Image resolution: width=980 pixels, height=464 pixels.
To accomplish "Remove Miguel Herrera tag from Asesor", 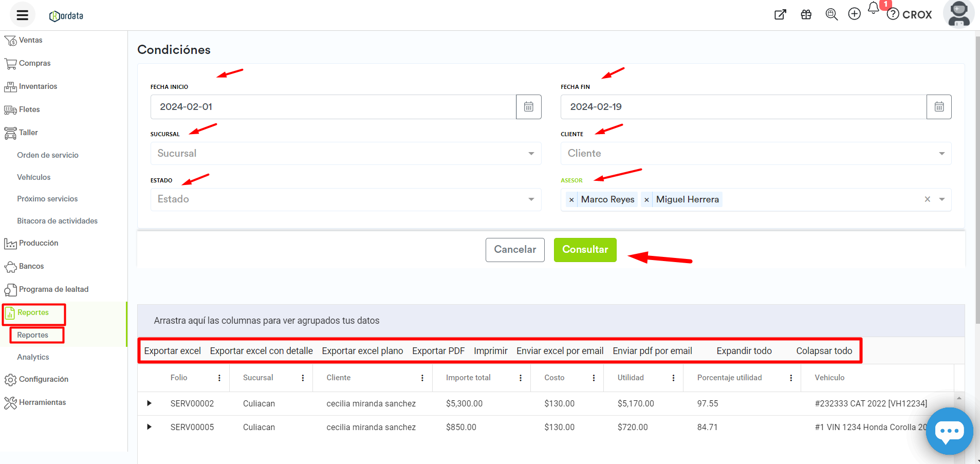I will 646,200.
